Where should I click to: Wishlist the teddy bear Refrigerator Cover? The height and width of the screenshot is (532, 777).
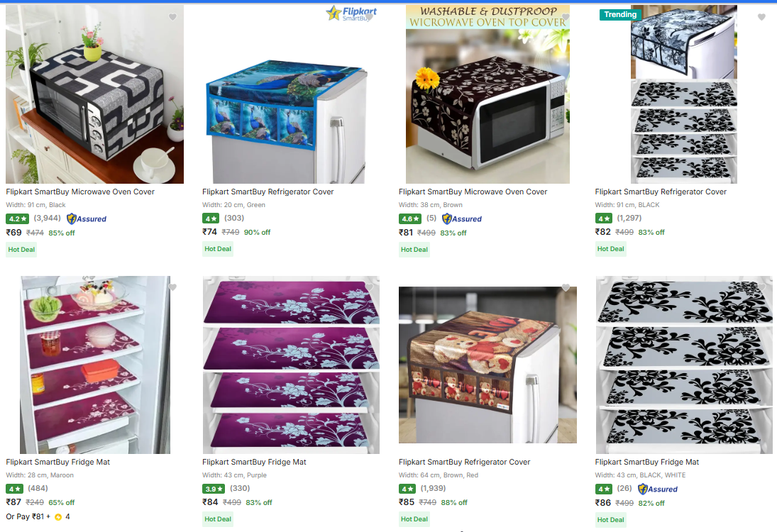566,287
